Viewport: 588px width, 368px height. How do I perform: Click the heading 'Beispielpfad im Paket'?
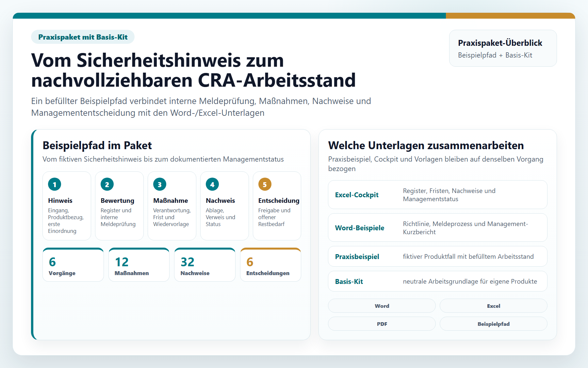tap(97, 145)
